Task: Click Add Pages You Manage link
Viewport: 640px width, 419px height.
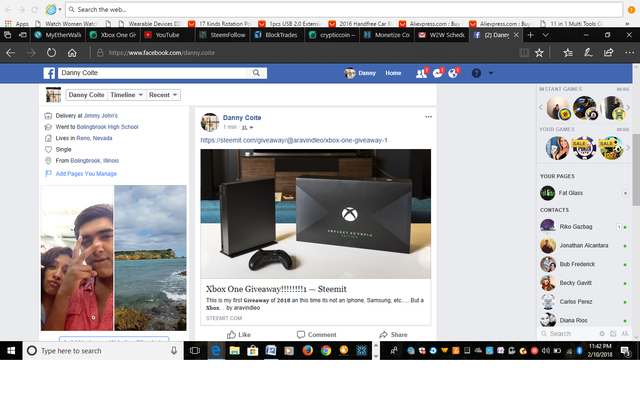Action: (x=86, y=174)
